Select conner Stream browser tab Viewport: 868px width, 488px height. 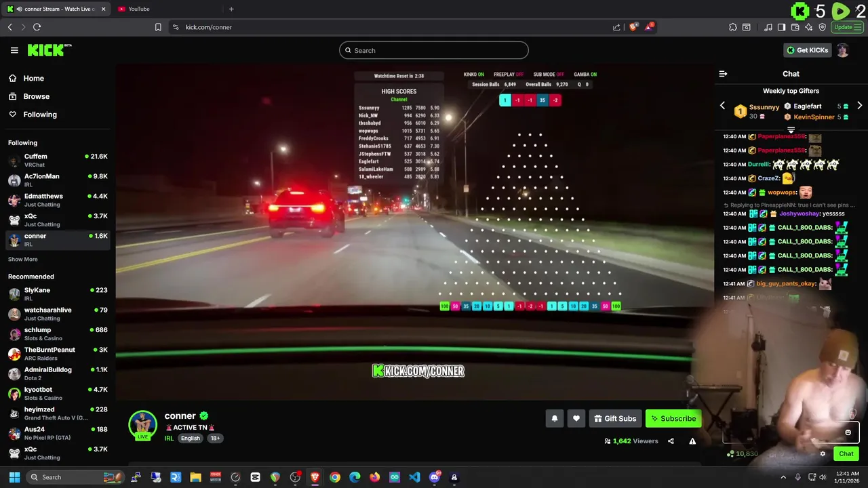pos(56,9)
